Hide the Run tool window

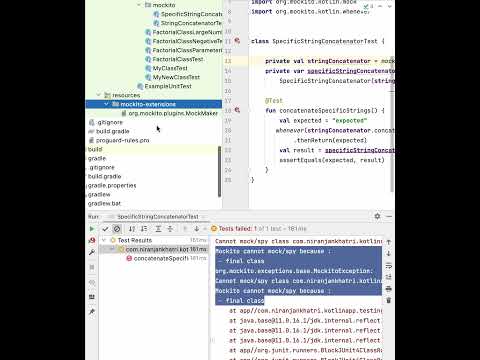389,216
